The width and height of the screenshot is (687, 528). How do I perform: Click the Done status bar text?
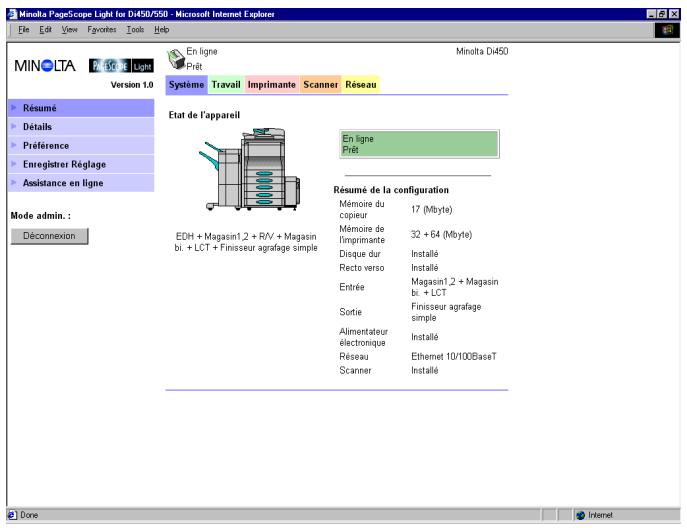click(x=29, y=515)
